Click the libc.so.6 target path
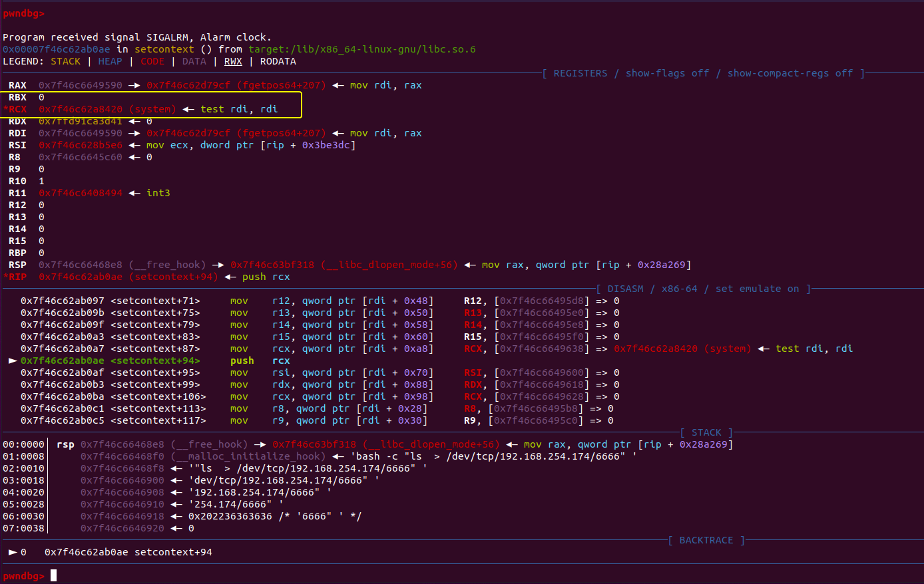The height and width of the screenshot is (584, 924). [x=362, y=49]
